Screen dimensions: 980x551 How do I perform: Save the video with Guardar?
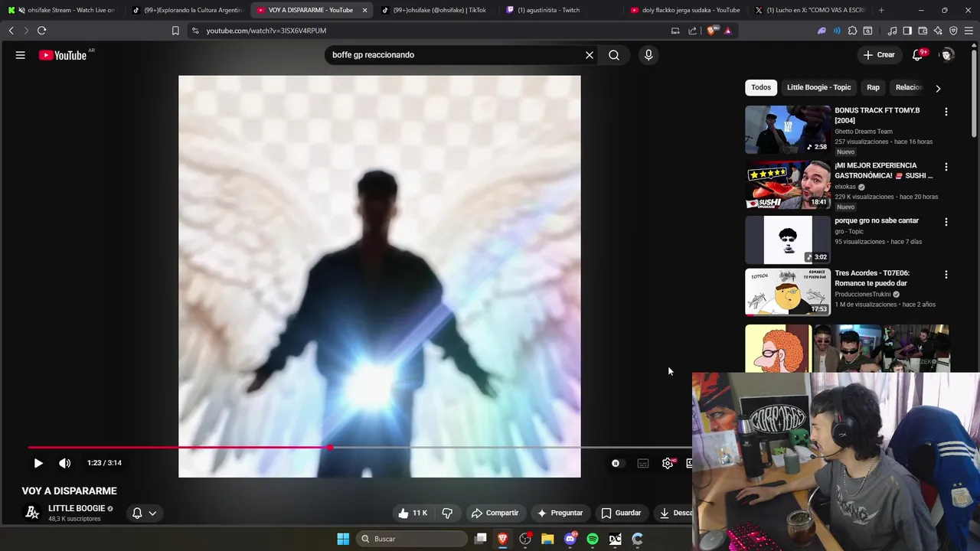[621, 513]
